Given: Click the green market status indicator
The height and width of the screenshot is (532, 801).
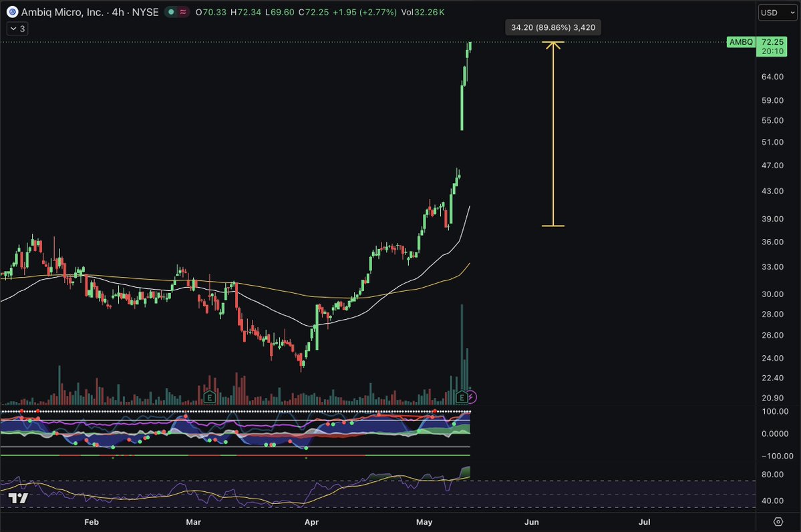Looking at the screenshot, I should pos(171,12).
